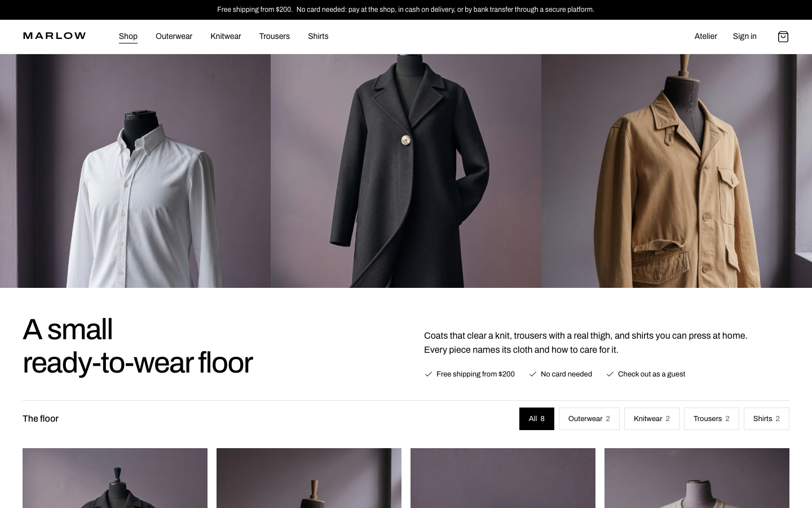Filter the floor by Knitwear 2
Viewport: 812px width, 508px height.
(651, 419)
